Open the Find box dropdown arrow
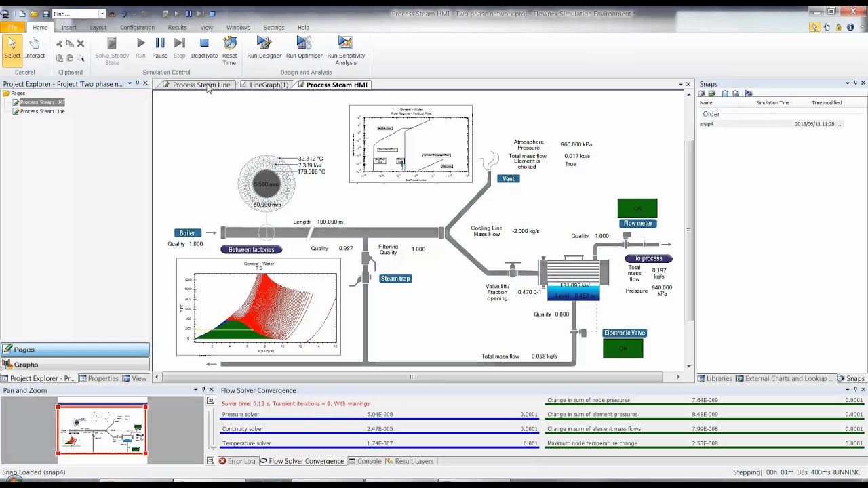The width and height of the screenshot is (868, 488). [104, 12]
